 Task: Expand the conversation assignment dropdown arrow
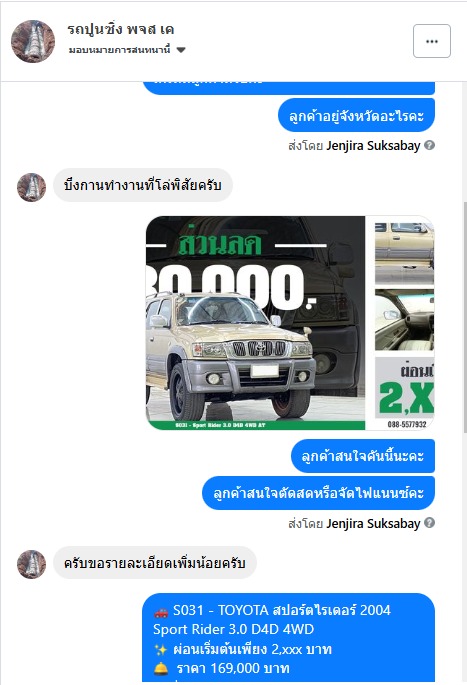181,50
